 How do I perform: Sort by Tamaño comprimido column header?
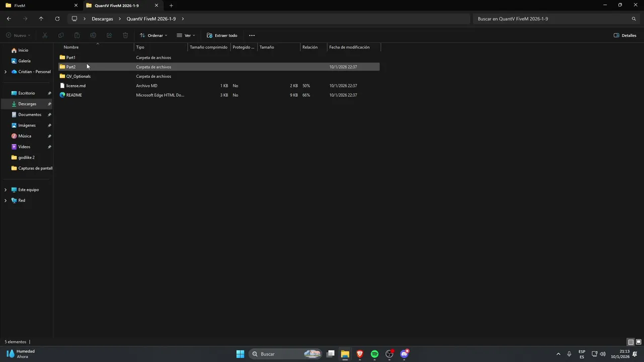[209, 47]
